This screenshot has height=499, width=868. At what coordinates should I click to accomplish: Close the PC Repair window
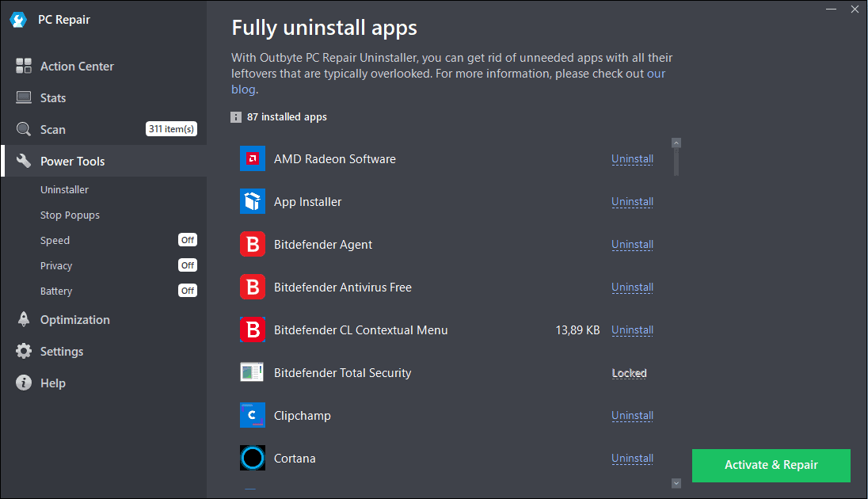point(855,10)
